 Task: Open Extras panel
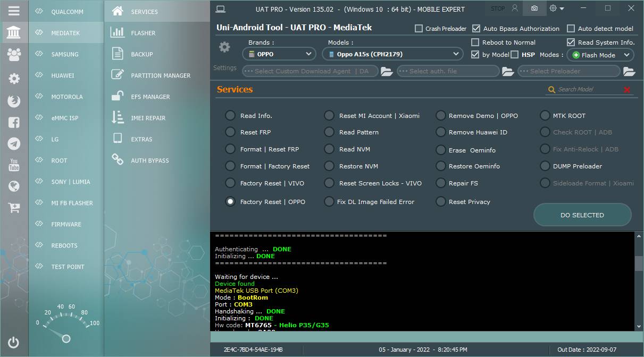tap(157, 139)
